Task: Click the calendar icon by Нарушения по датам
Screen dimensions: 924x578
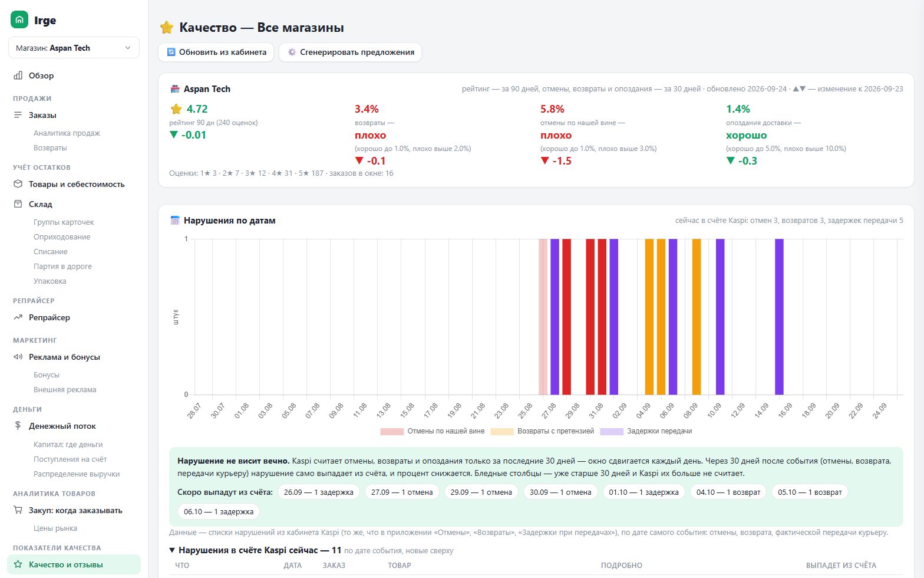Action: [175, 221]
